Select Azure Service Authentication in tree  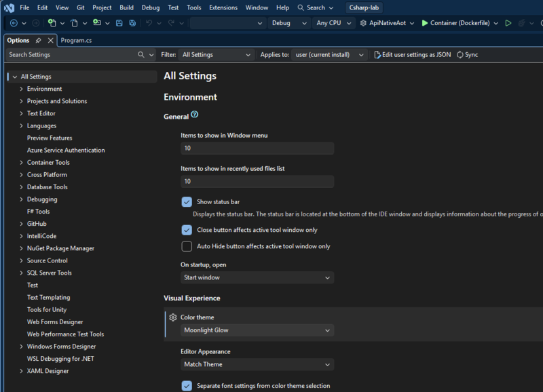click(66, 150)
